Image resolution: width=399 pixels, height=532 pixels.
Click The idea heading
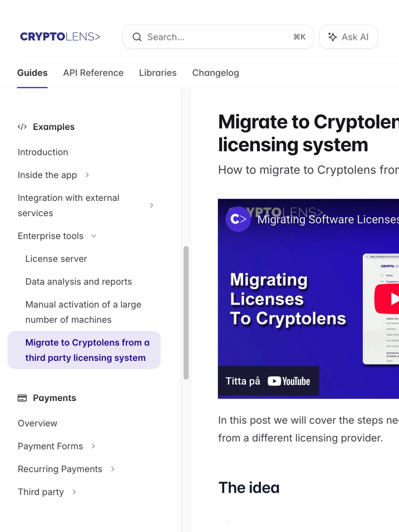[249, 487]
